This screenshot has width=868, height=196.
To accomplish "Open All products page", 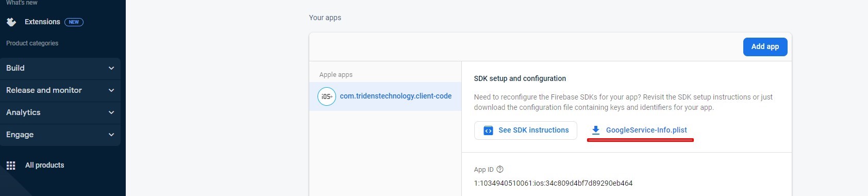I will click(45, 165).
